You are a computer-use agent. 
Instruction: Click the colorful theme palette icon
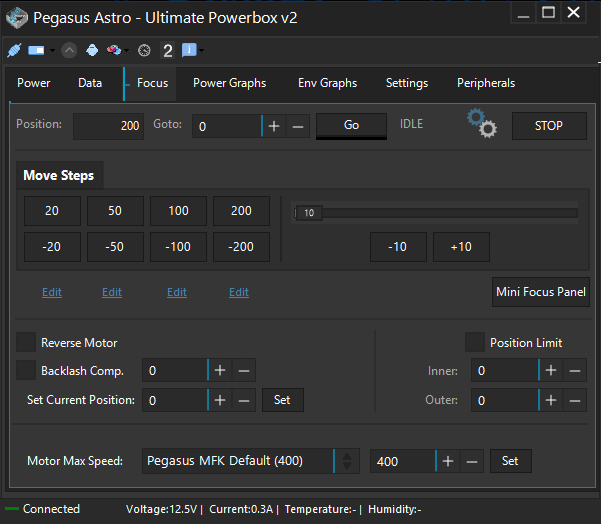tap(114, 50)
